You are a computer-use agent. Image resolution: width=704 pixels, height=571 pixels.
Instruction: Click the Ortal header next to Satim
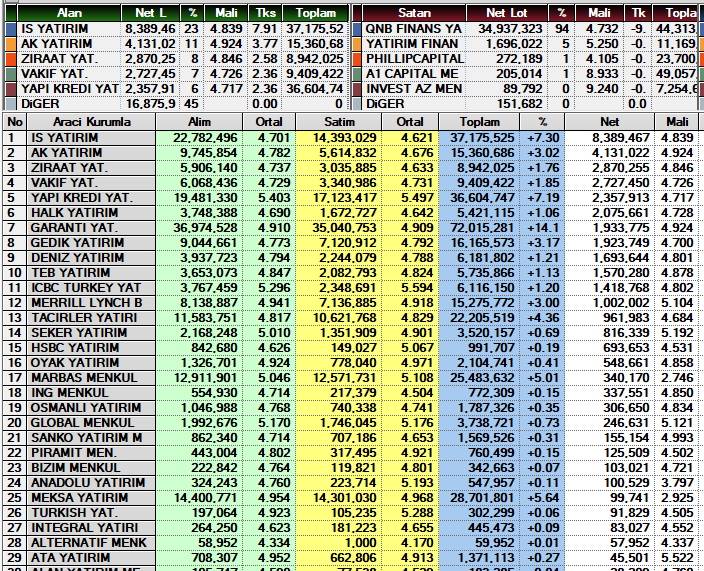409,122
